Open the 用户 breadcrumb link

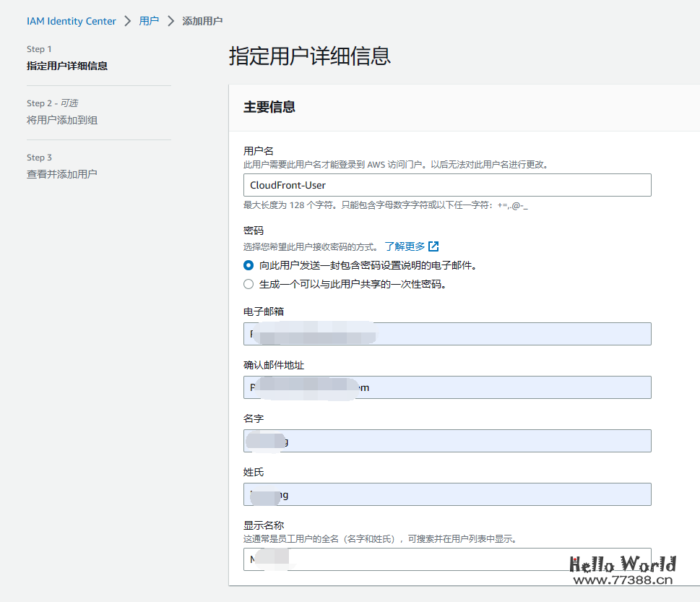(149, 21)
